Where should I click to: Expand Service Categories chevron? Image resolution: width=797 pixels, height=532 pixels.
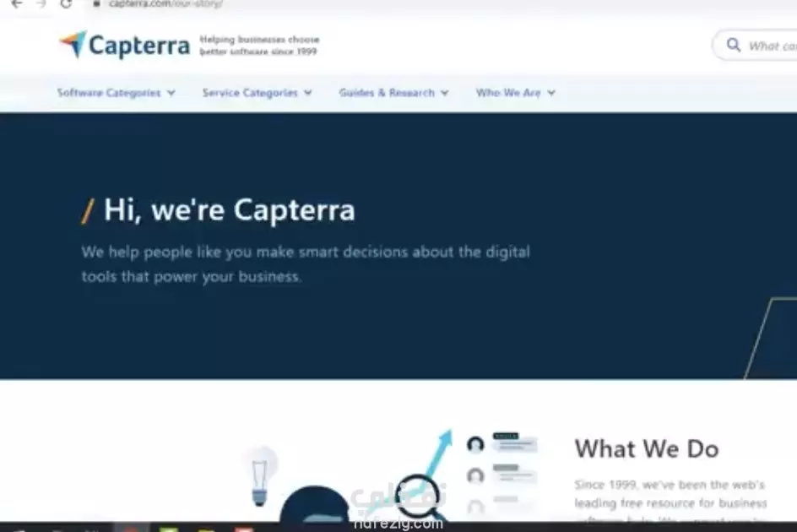[x=308, y=93]
